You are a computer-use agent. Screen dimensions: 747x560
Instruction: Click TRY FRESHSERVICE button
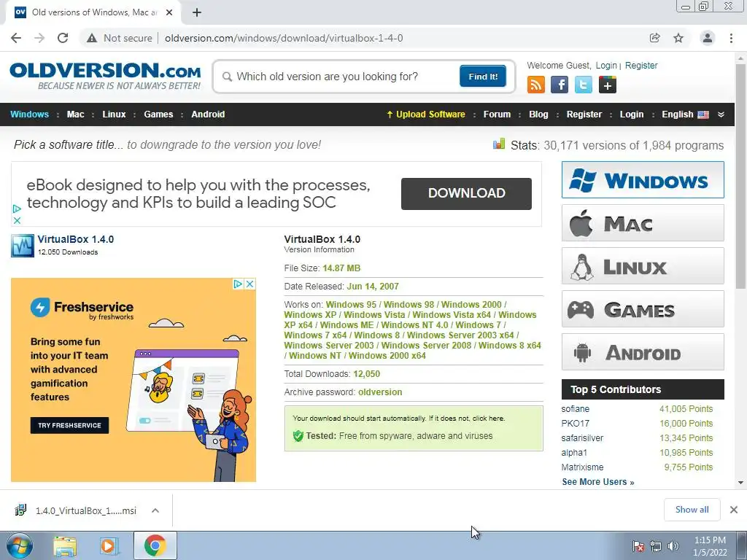(x=69, y=425)
